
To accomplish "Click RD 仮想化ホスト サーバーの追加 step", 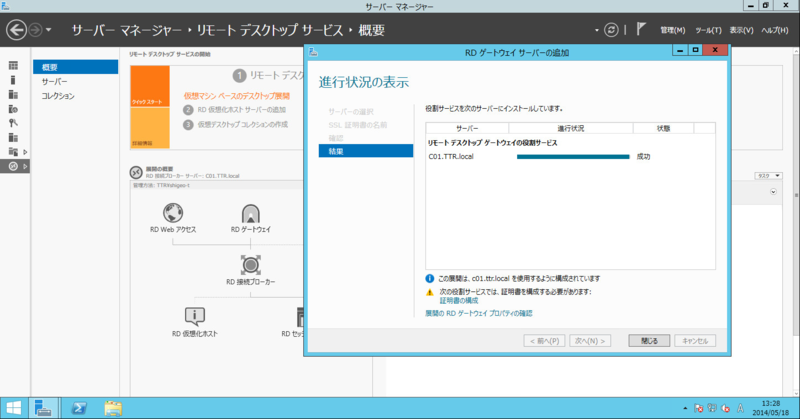I will pyautogui.click(x=241, y=110).
